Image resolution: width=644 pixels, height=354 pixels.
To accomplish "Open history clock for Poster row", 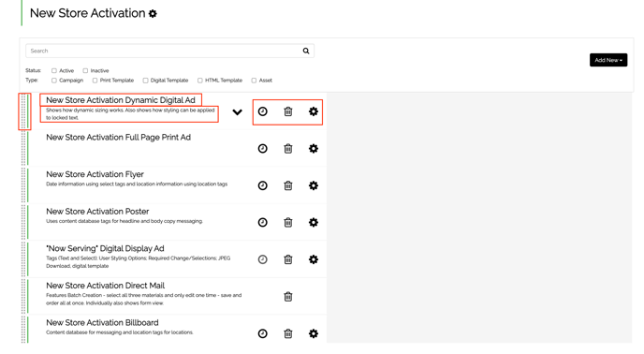I will click(x=262, y=223).
